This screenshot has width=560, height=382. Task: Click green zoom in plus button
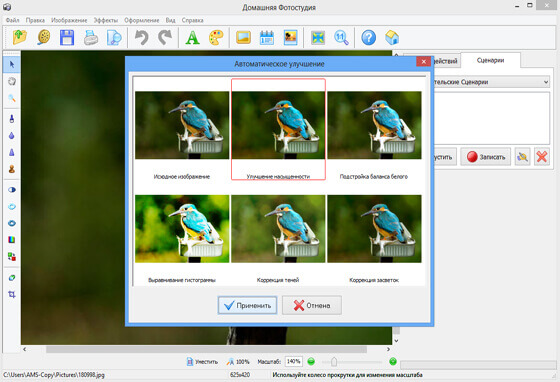click(393, 362)
